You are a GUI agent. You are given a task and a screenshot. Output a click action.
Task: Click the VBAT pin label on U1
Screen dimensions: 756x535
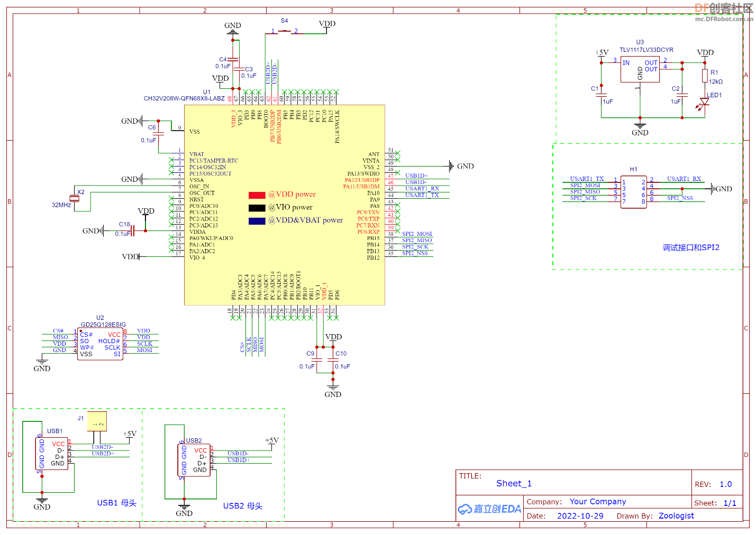tap(197, 154)
